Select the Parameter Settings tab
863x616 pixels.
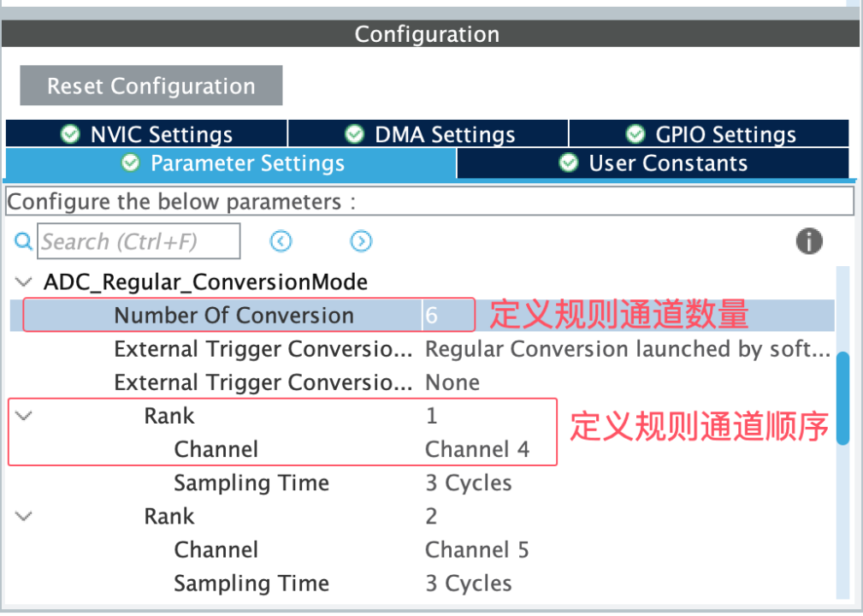click(x=231, y=163)
